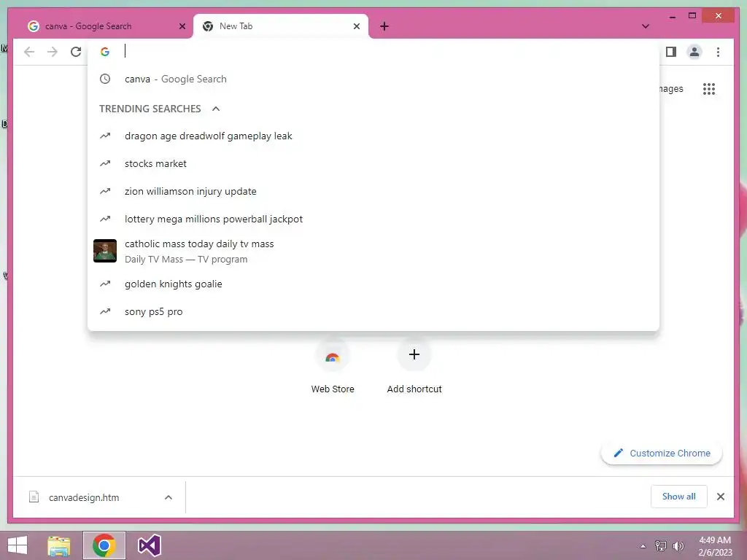Viewport: 747px width, 560px height.
Task: Open the downloaded canvadesign.htm file
Action: click(x=84, y=497)
